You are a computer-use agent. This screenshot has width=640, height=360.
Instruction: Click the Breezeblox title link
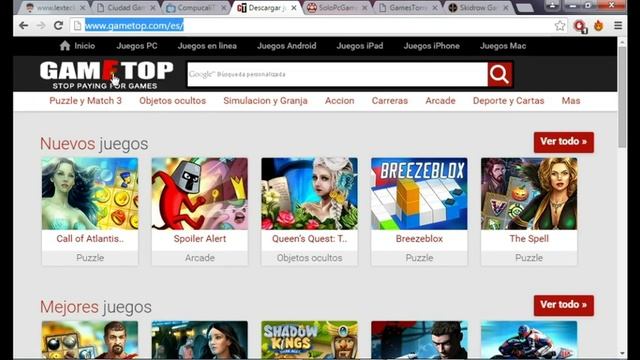tap(419, 239)
